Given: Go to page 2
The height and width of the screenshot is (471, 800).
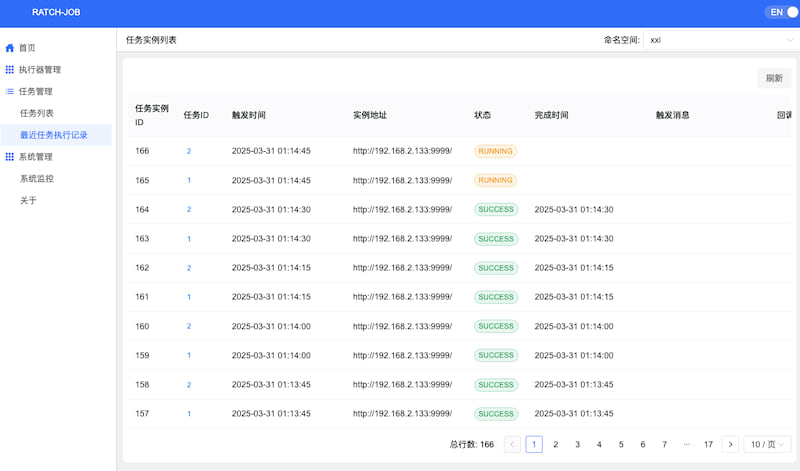Looking at the screenshot, I should (x=556, y=444).
